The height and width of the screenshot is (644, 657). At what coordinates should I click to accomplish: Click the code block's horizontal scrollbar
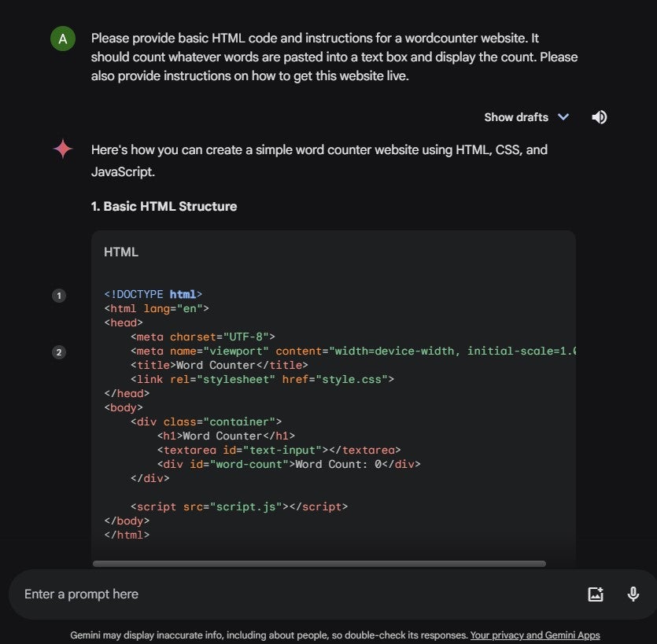point(319,564)
